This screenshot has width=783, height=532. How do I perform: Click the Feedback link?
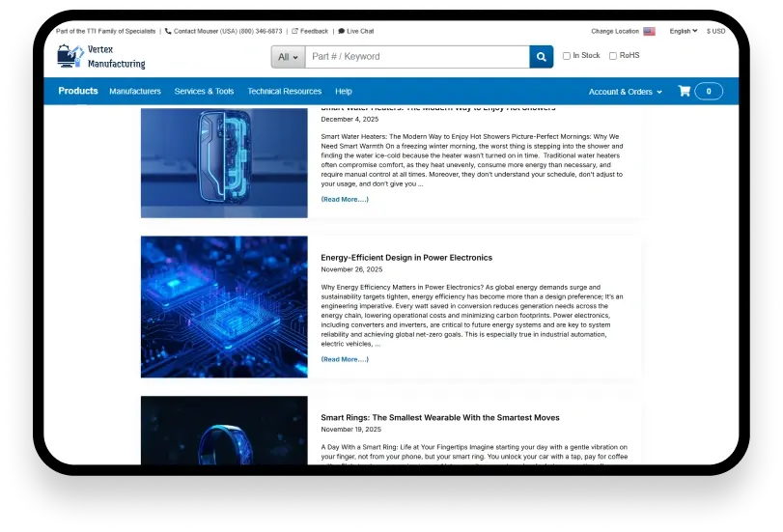coord(314,31)
